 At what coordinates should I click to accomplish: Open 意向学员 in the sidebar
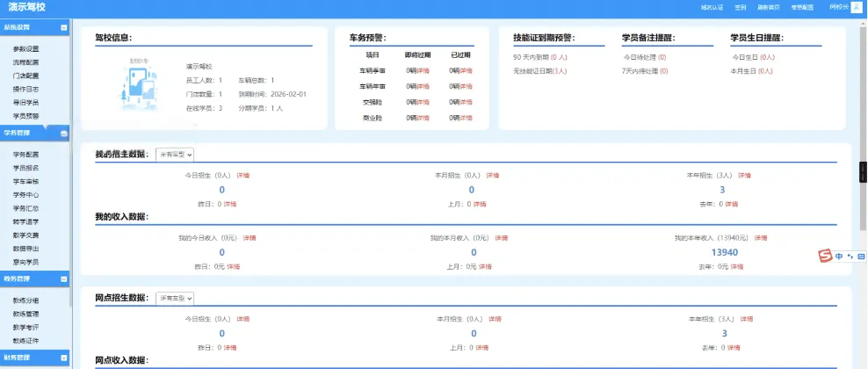coord(26,262)
